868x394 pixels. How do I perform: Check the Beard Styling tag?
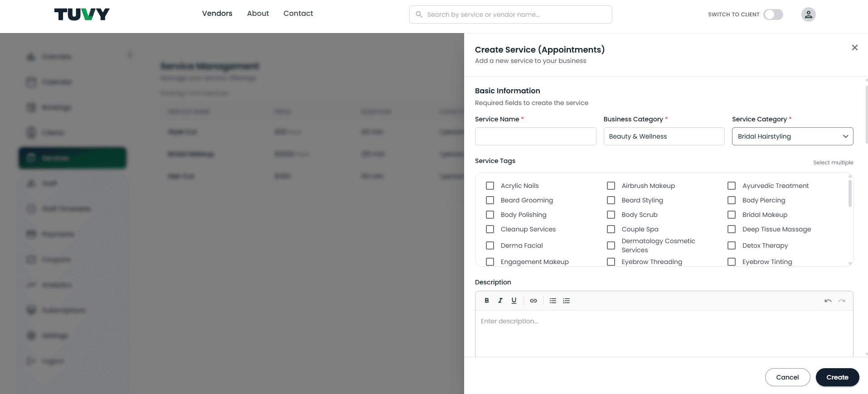point(611,200)
